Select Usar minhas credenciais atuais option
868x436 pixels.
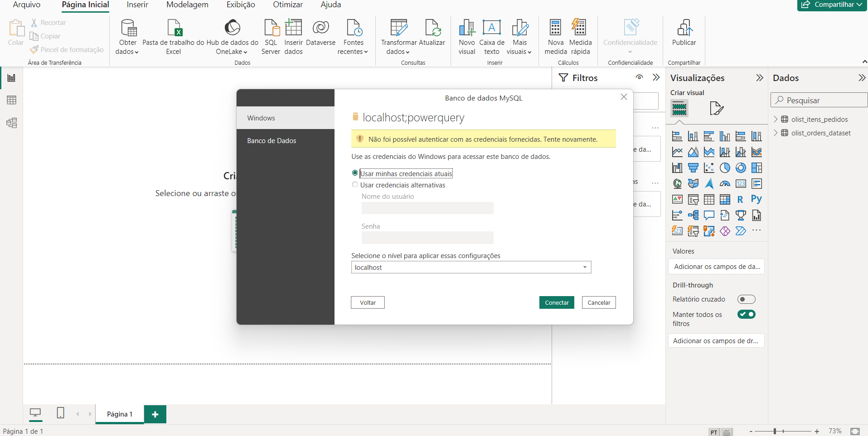tap(355, 173)
